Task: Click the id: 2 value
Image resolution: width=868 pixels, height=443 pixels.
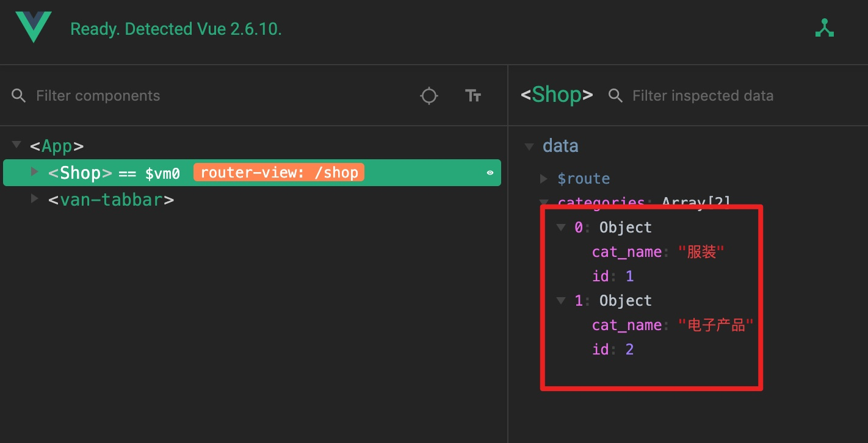Action: (630, 350)
